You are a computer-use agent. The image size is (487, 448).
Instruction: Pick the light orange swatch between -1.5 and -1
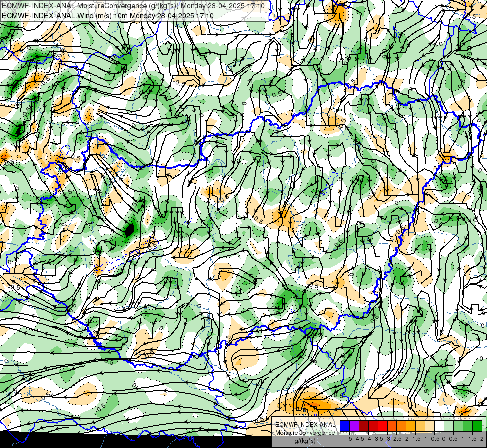[420, 426]
